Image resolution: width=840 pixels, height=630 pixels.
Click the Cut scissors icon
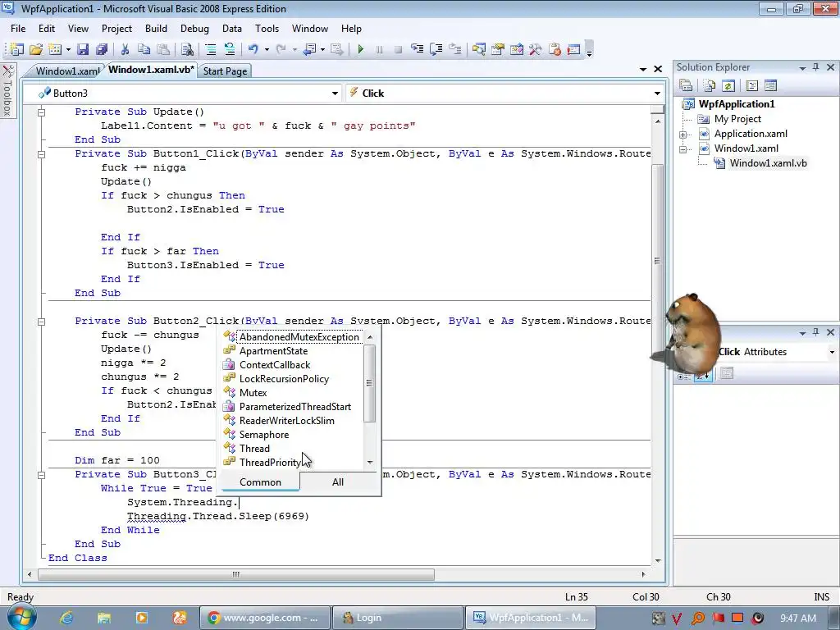tap(125, 49)
